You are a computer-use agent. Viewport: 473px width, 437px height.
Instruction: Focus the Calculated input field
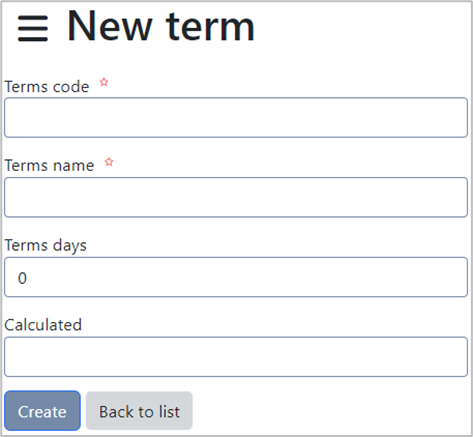click(x=236, y=357)
